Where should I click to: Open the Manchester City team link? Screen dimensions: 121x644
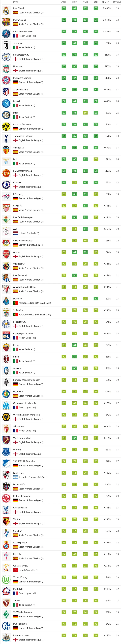21,55
